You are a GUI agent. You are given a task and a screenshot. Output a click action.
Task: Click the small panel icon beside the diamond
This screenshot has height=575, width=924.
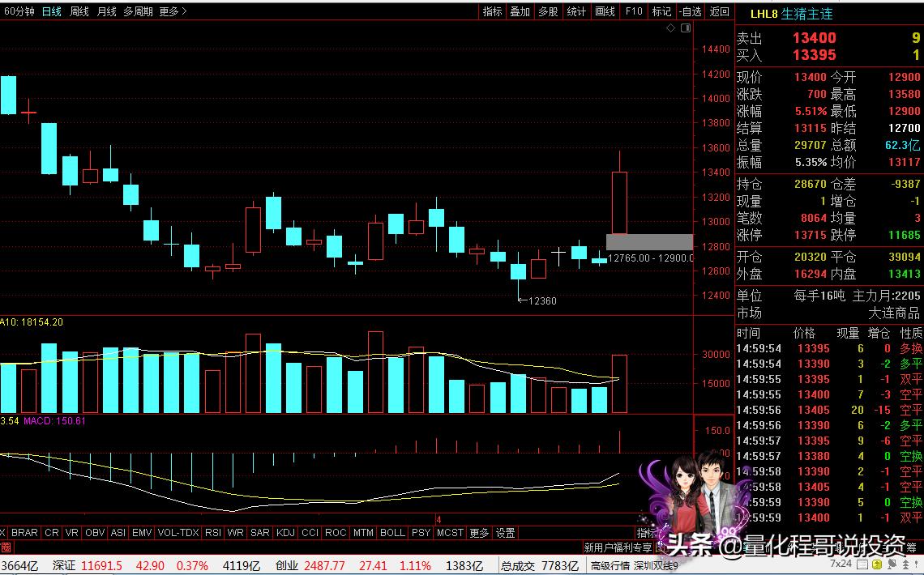coord(686,28)
